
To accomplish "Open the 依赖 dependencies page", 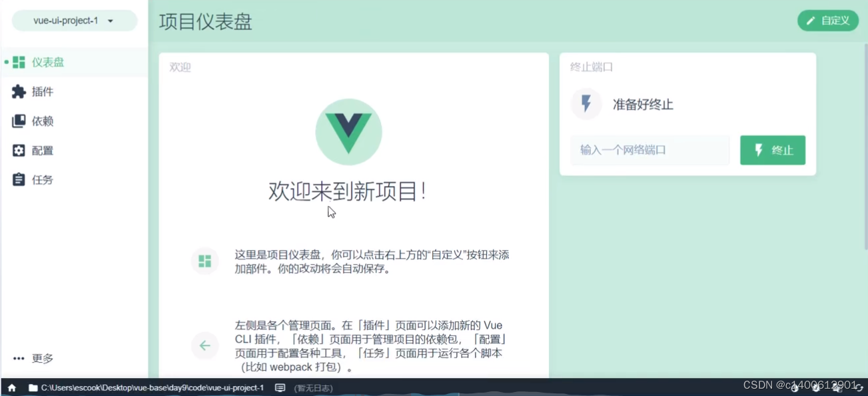I will click(x=74, y=121).
